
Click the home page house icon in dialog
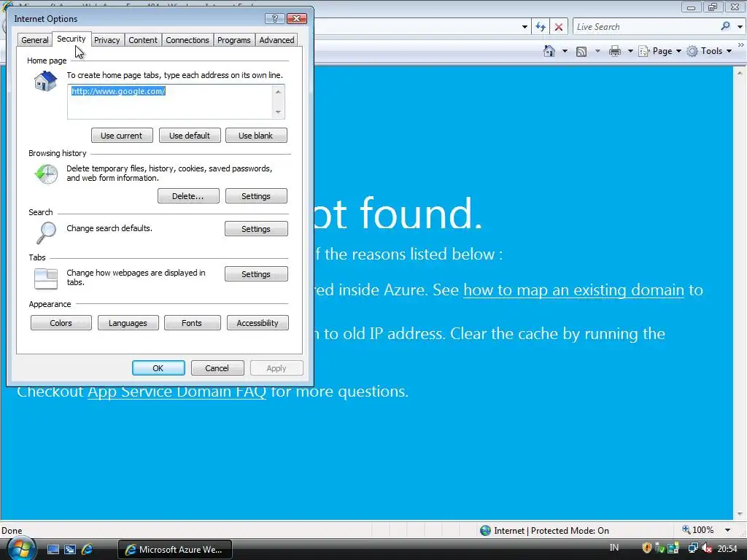click(x=46, y=81)
